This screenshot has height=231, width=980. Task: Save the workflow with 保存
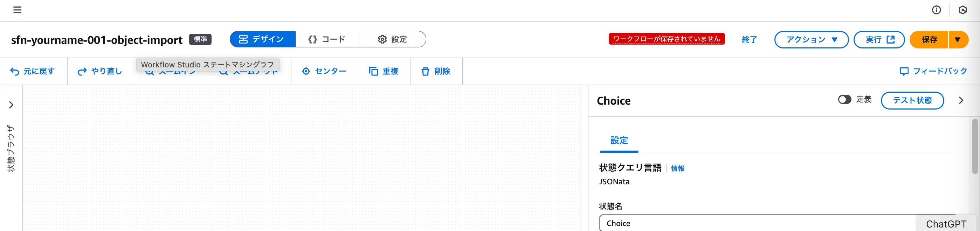(x=929, y=40)
